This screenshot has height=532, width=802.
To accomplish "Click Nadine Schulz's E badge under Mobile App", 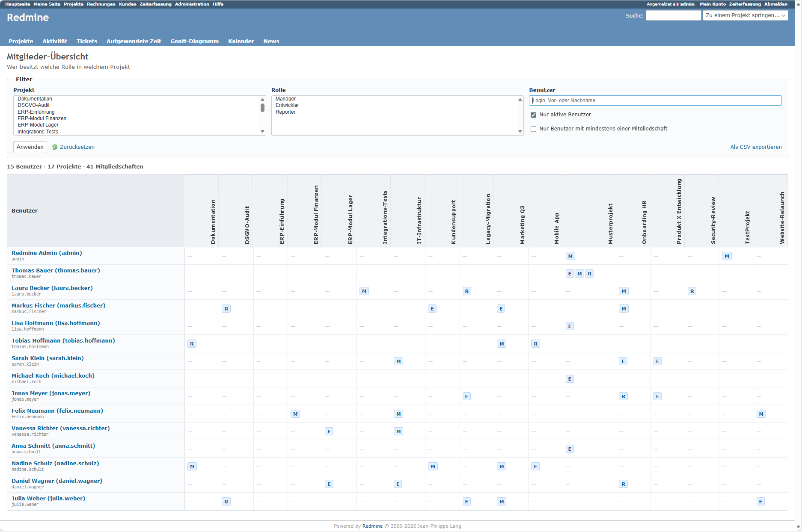I will click(535, 467).
